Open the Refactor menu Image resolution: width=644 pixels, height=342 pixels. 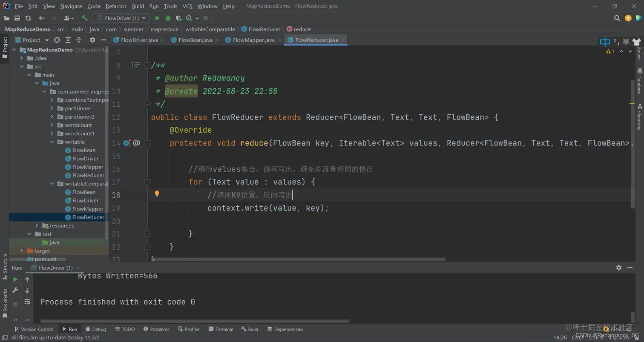(x=116, y=6)
